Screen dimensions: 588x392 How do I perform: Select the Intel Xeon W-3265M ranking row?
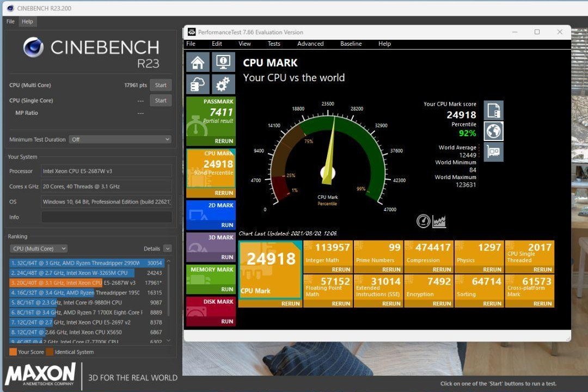86,273
